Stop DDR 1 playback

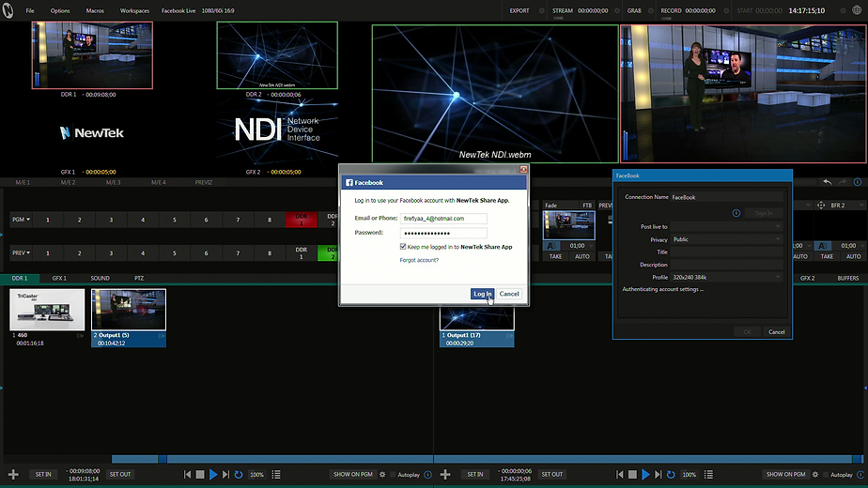tap(200, 474)
